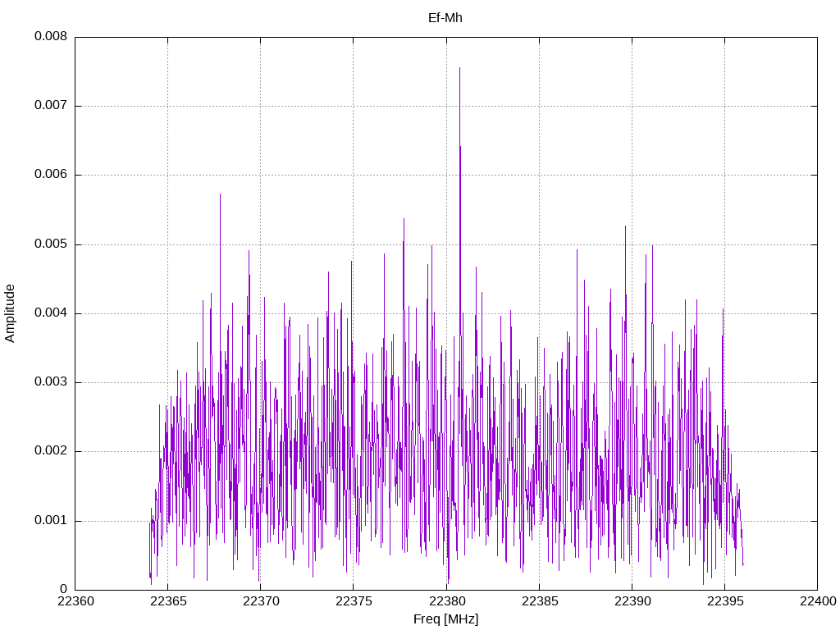The width and height of the screenshot is (840, 630).
Task: Click the x-axis tick label 22400
Action: click(x=818, y=601)
